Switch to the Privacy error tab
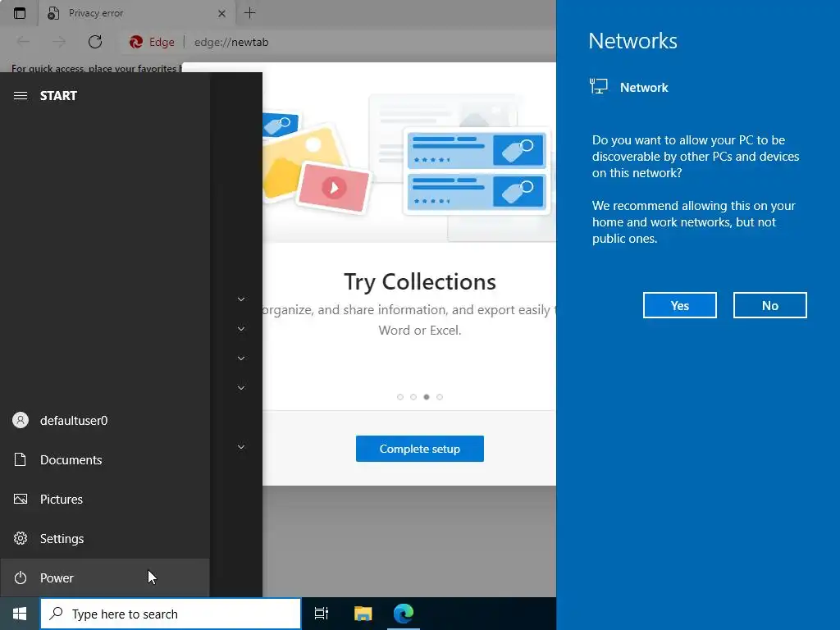Screen dimensions: 840x630 click(136, 13)
